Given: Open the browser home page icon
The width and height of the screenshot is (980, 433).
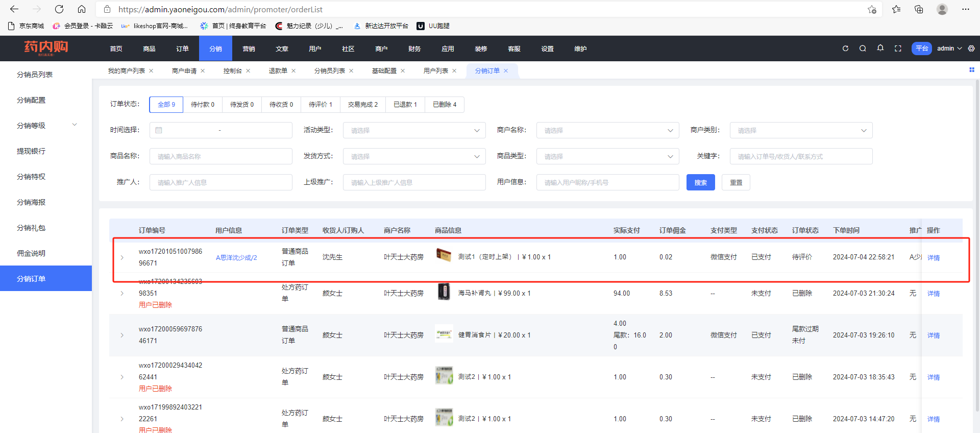Looking at the screenshot, I should click(82, 9).
